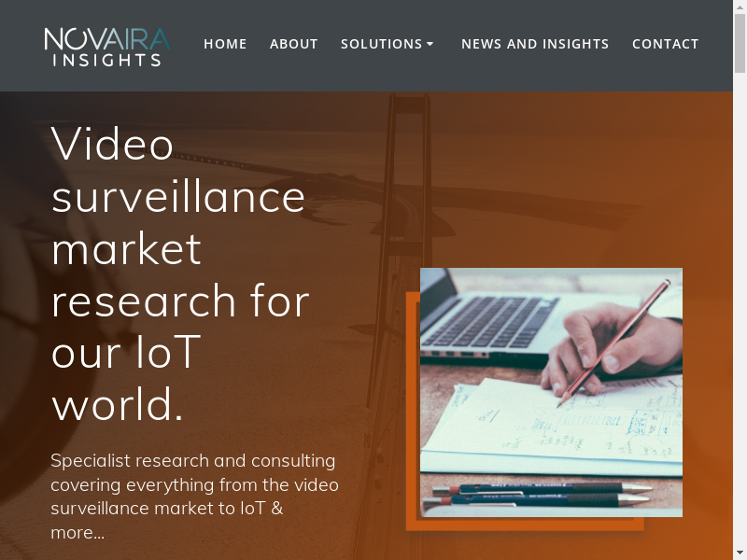Screen dimensions: 747x560
Task: Open the Contact page link
Action: click(x=665, y=44)
